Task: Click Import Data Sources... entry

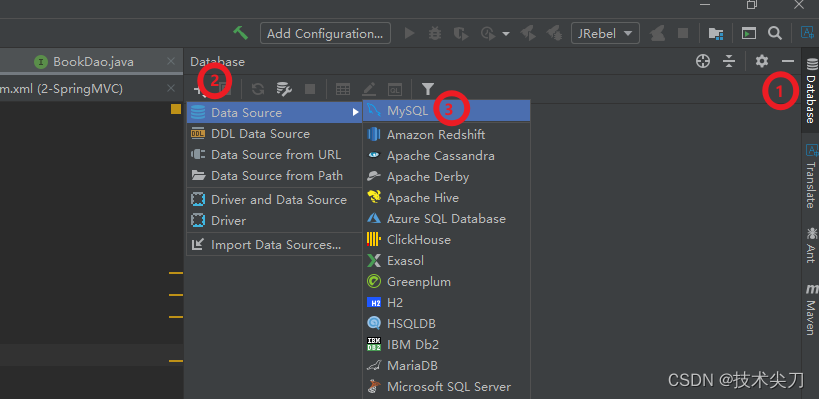Action: (275, 244)
